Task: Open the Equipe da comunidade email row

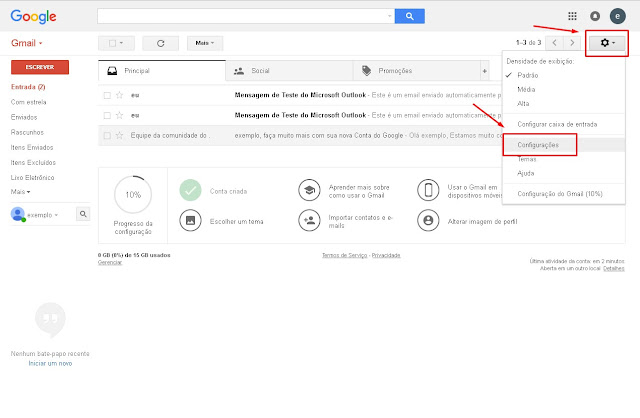Action: pyautogui.click(x=300, y=135)
